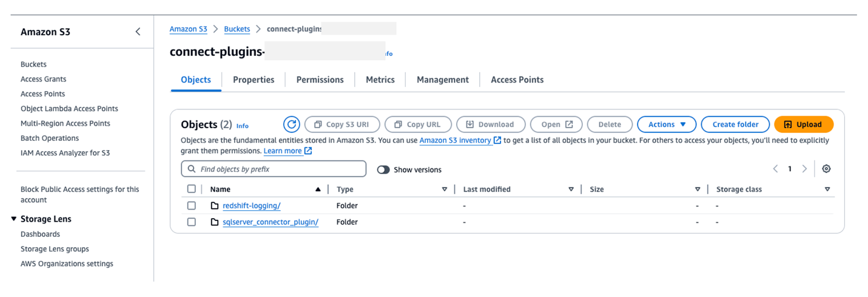Open table preferences gear icon

point(826,169)
